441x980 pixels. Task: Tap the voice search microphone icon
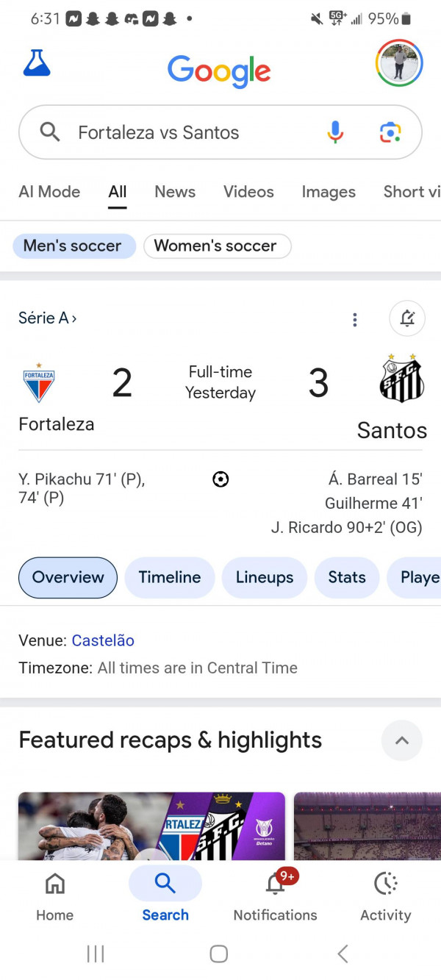click(x=335, y=132)
